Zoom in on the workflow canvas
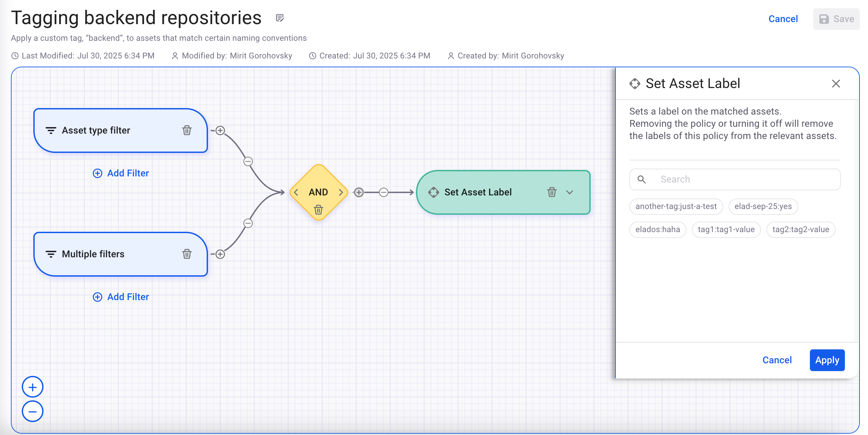 (x=32, y=387)
